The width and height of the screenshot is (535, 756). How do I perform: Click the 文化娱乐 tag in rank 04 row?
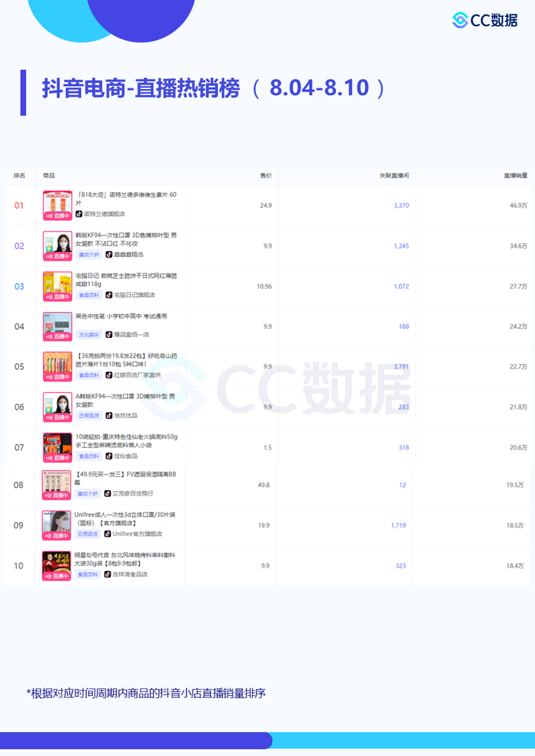(x=88, y=334)
